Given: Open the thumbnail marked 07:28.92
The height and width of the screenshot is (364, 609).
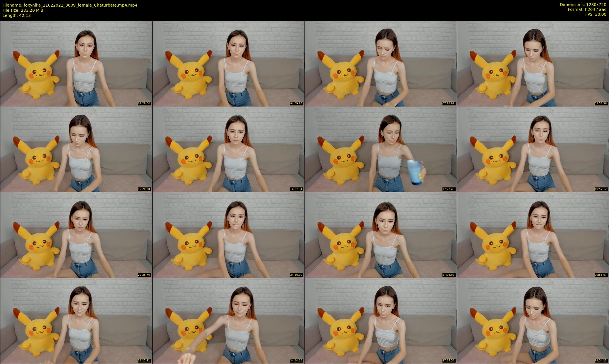Looking at the screenshot, I should click(x=381, y=63).
